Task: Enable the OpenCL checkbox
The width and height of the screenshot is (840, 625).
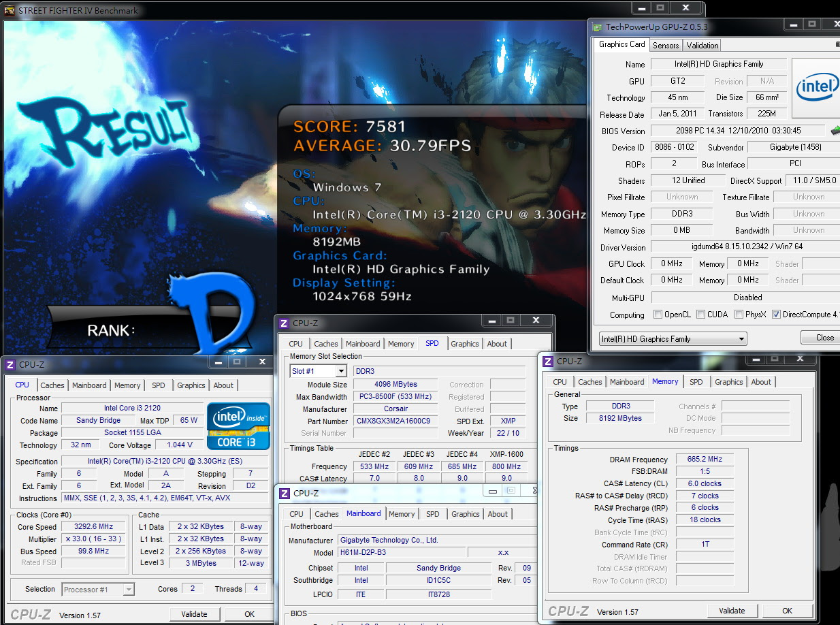Action: (x=658, y=315)
